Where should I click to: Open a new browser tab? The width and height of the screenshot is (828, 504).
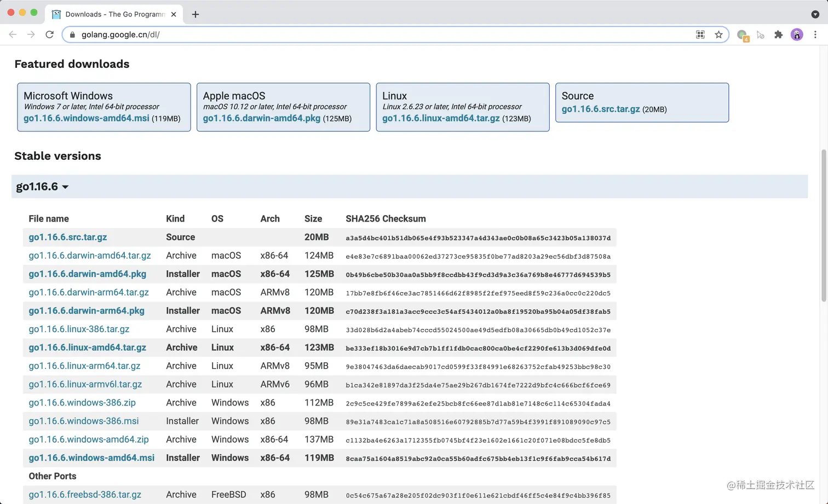click(x=195, y=14)
